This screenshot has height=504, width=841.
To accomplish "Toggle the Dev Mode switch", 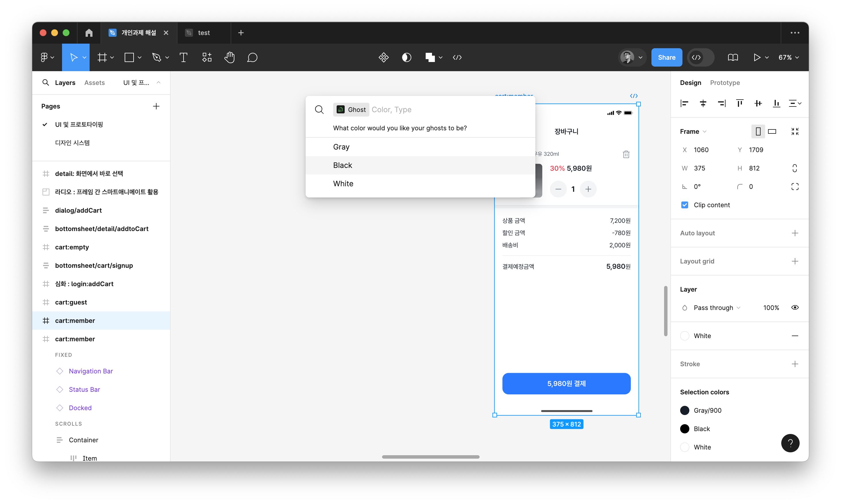I will tap(701, 57).
